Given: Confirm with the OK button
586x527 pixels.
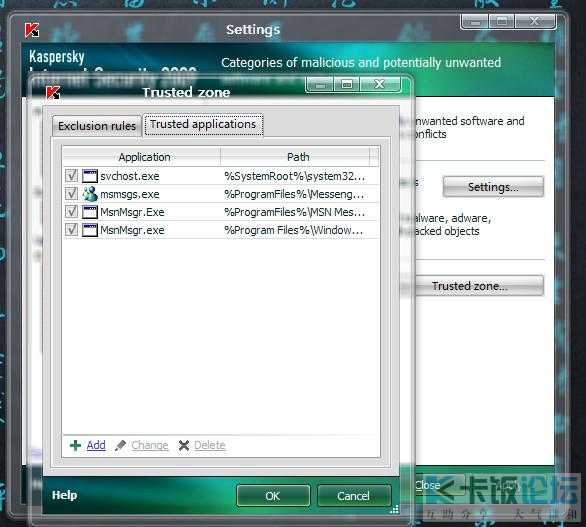Looking at the screenshot, I should coord(273,496).
